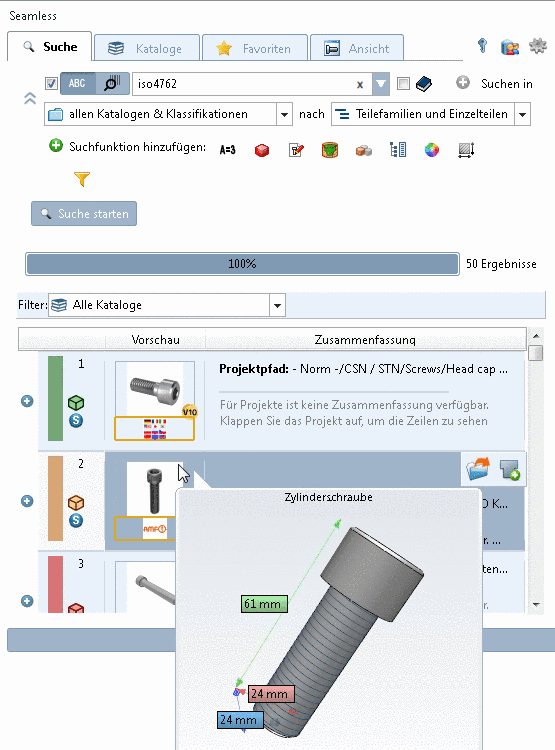Click blue S icon in row 1

[x=76, y=420]
